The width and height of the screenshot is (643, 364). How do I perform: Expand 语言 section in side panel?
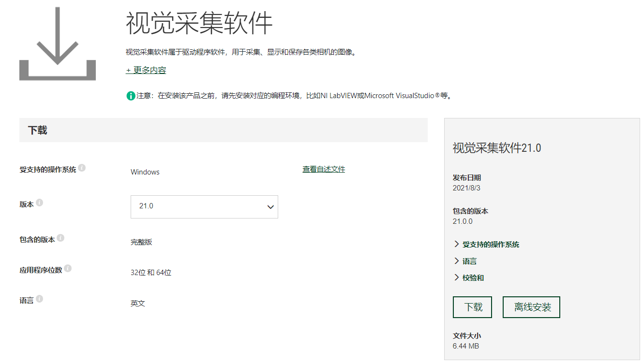[465, 261]
